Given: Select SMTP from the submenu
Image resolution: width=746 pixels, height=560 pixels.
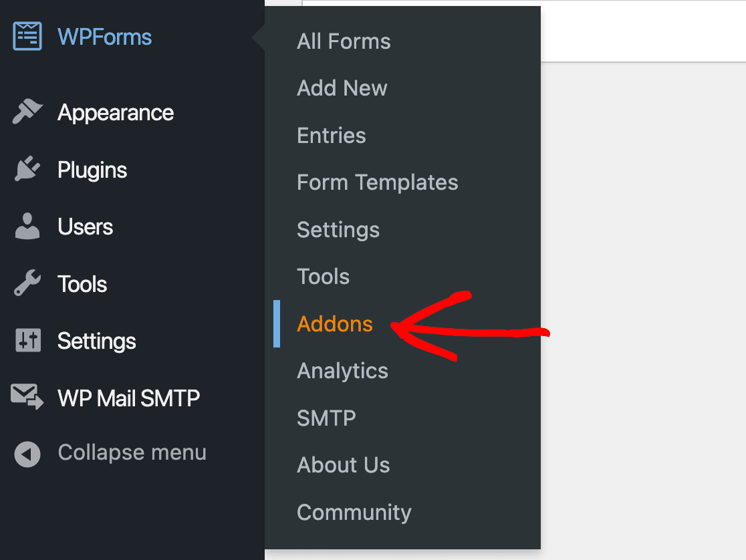Looking at the screenshot, I should coord(326,418).
